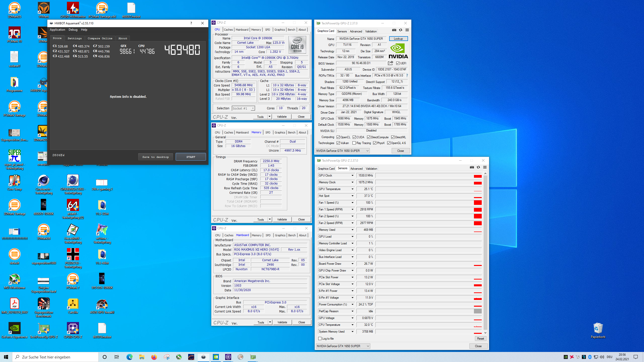Switch to Advanced tab in GPU-Z Graphics Card window
The width and height of the screenshot is (644, 362).
click(356, 31)
